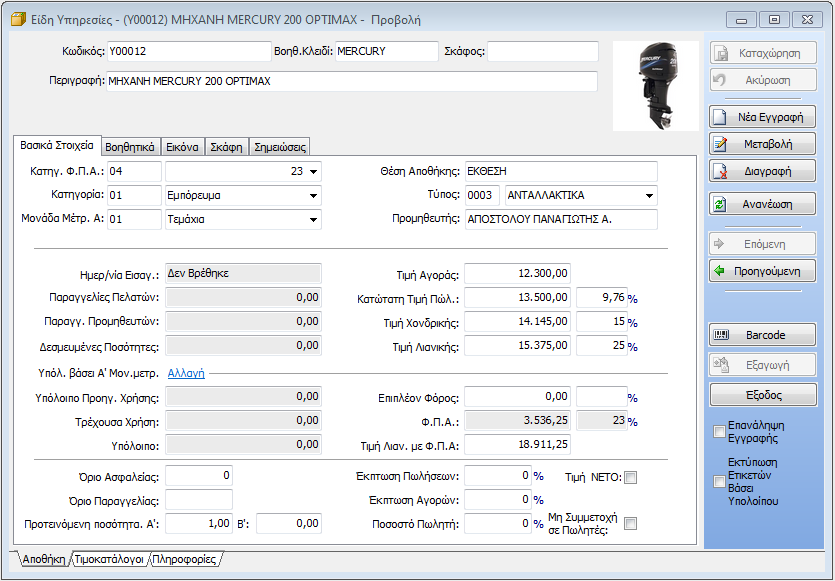Click the Μονάδα Μέτρ. Α code field 01
Viewport: 835px width, 581px height.
134,219
